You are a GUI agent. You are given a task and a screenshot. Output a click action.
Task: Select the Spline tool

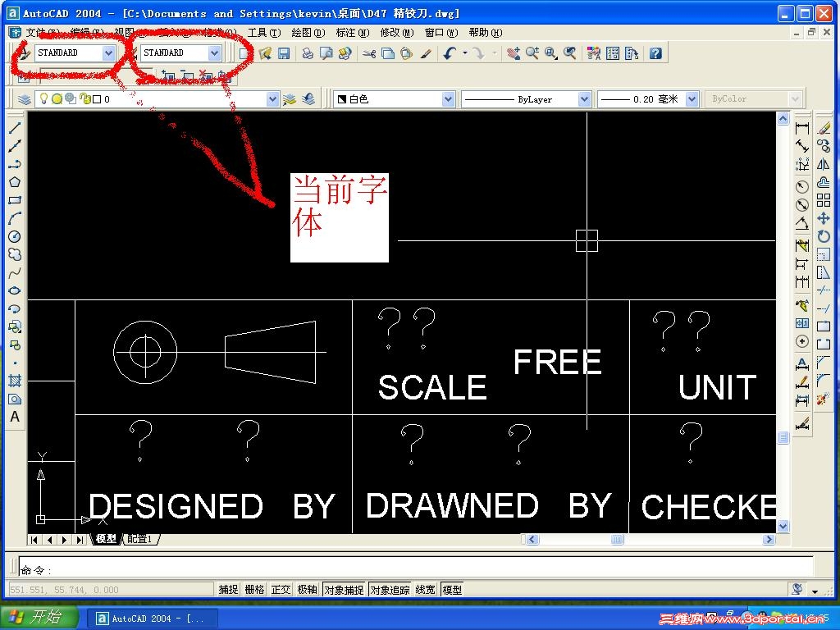point(15,272)
